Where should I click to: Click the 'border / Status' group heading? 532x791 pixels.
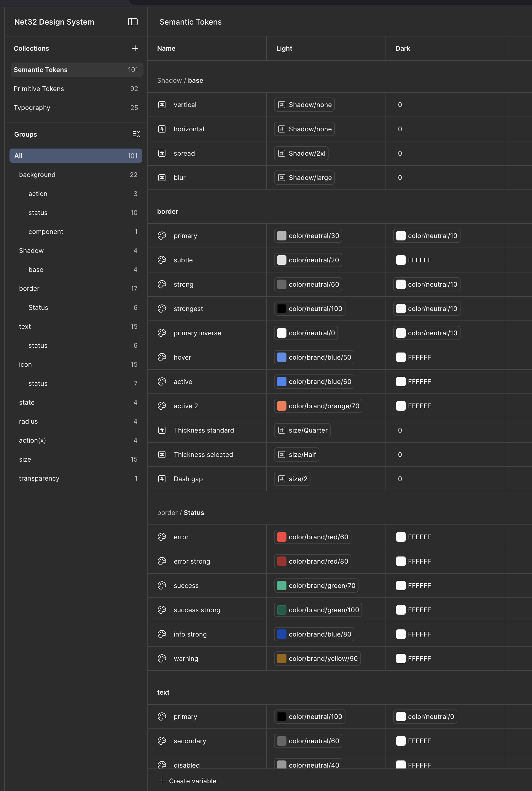[x=181, y=513]
